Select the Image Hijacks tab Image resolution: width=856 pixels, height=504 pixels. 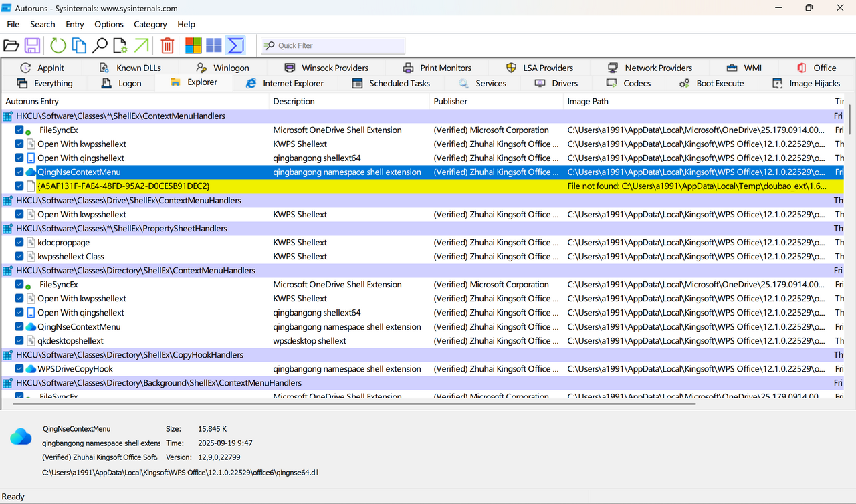pyautogui.click(x=805, y=84)
